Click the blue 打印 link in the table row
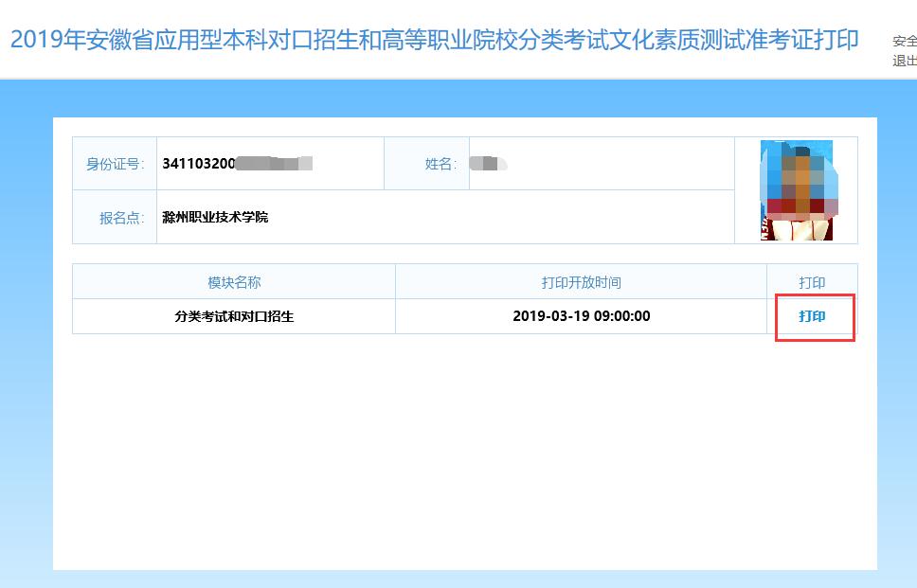Screen dimensions: 917x588 pos(812,316)
